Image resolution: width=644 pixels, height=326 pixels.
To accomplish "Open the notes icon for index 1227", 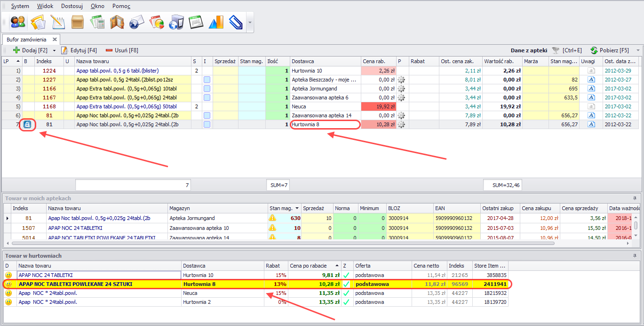I will pyautogui.click(x=592, y=80).
